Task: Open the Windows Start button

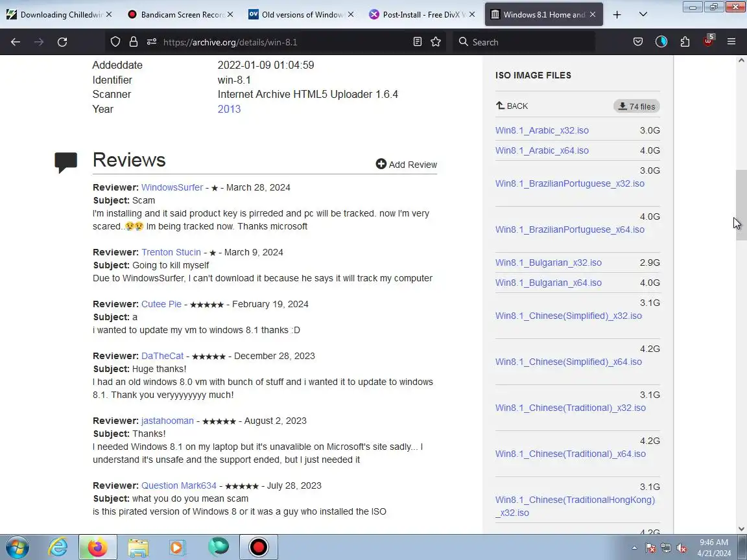Action: pyautogui.click(x=17, y=547)
